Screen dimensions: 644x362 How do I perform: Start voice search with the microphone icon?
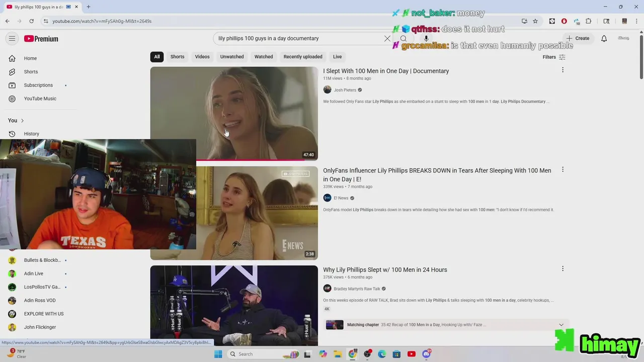pyautogui.click(x=426, y=38)
